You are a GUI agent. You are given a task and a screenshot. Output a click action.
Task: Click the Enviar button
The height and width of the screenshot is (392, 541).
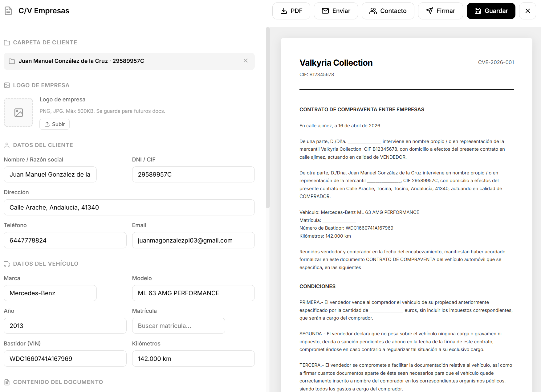(336, 11)
